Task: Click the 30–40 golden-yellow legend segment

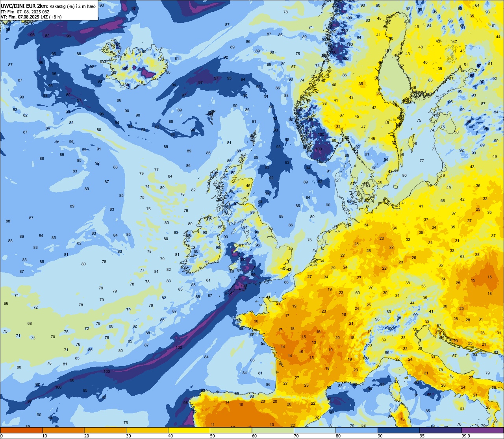Action: point(147,430)
